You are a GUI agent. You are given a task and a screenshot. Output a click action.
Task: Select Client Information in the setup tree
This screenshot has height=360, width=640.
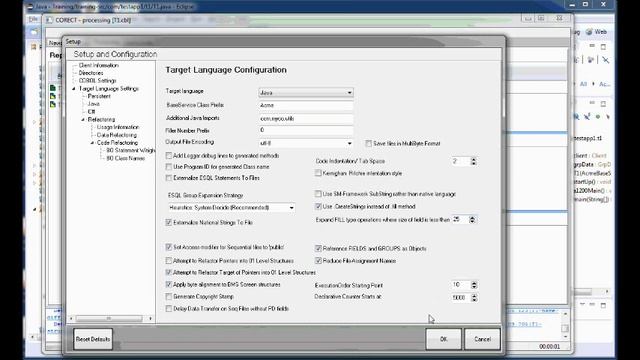point(98,65)
